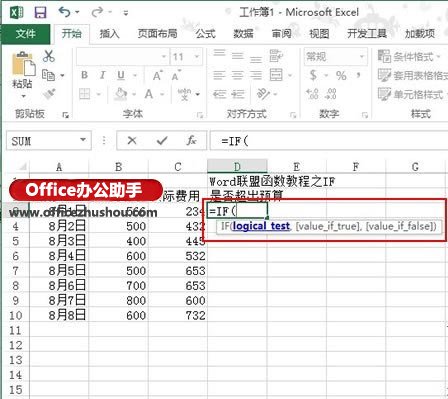The width and height of the screenshot is (448, 399).
Task: Toggle Italic formatting
Action: coord(103,75)
